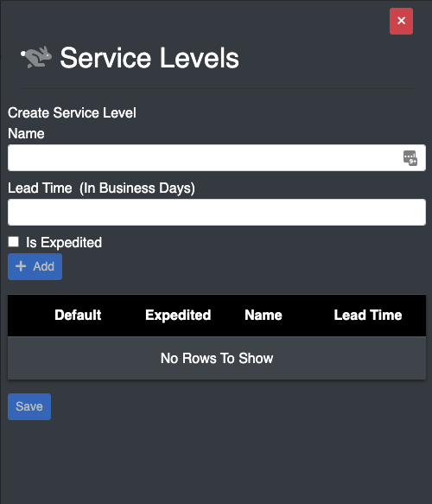Add the new service level
Viewport: 432px width, 504px height.
pyautogui.click(x=35, y=266)
